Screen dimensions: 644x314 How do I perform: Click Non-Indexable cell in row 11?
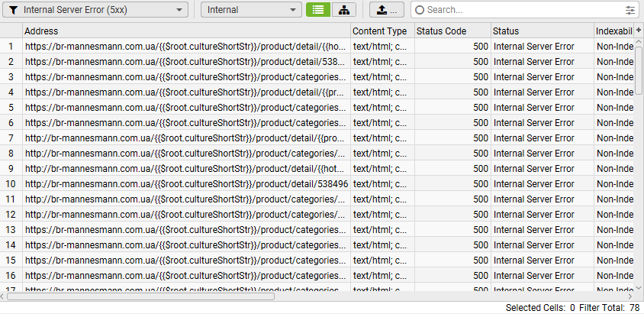coord(613,199)
